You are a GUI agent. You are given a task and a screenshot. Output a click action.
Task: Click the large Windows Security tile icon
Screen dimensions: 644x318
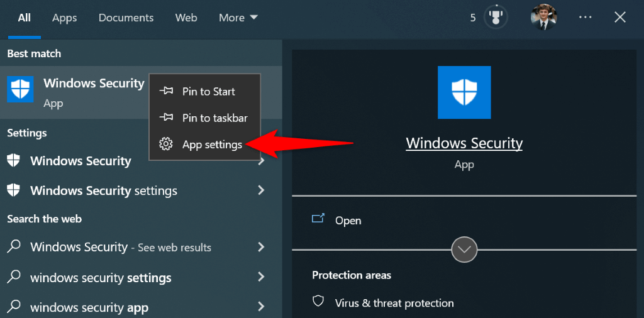[x=464, y=92]
